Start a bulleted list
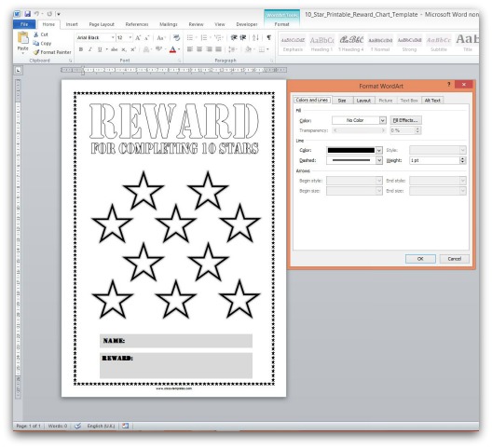This screenshot has width=492, height=448. click(191, 37)
